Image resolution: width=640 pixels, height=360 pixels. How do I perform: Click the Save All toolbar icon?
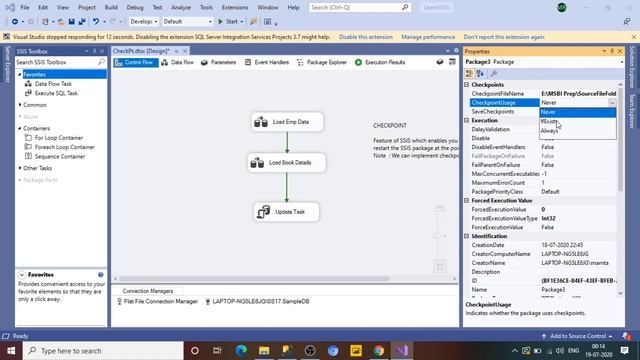pos(82,22)
